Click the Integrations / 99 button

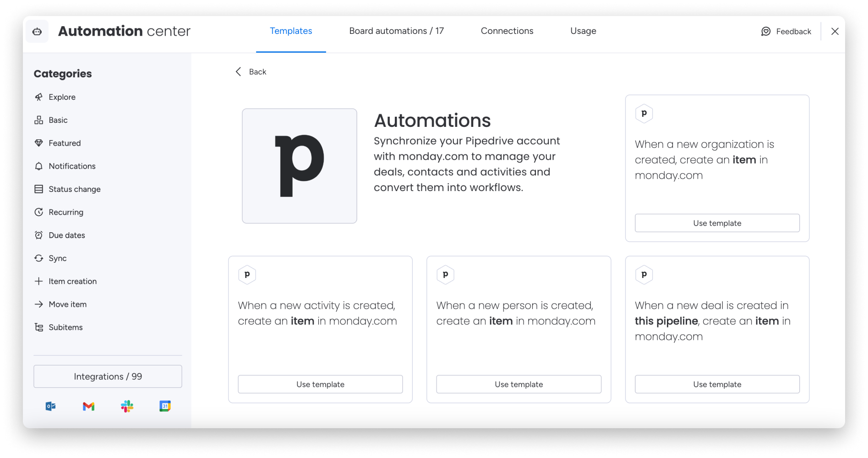(108, 376)
